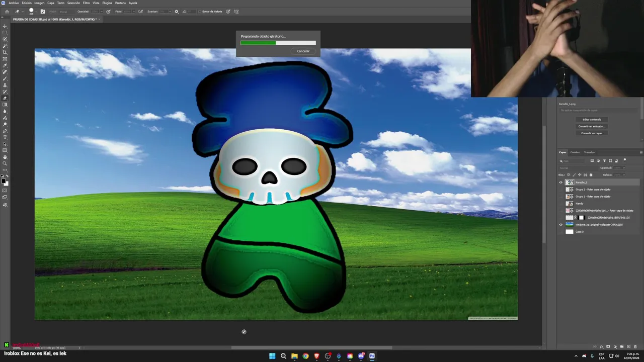This screenshot has width=644, height=362.
Task: Open brush preset picker dropdown
Action: 36,12
